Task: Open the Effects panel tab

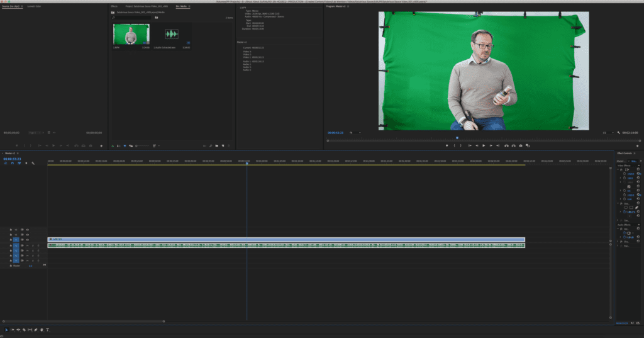Action: click(x=114, y=6)
